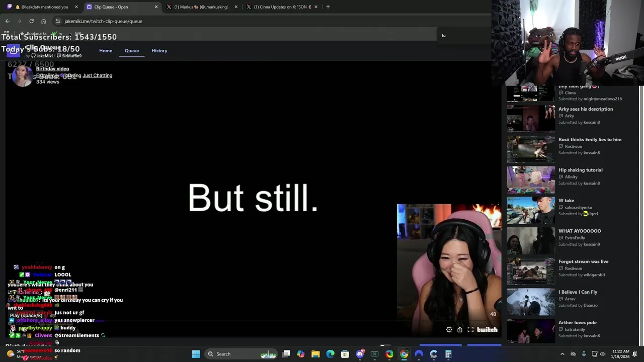Open Task View on the taskbar
This screenshot has height=362, width=644.
[x=286, y=354]
